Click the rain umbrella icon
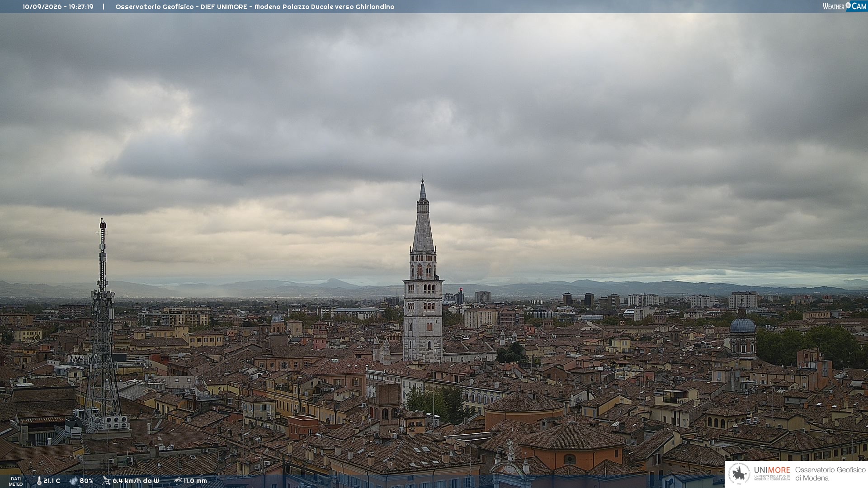The image size is (868, 488). pos(178,481)
